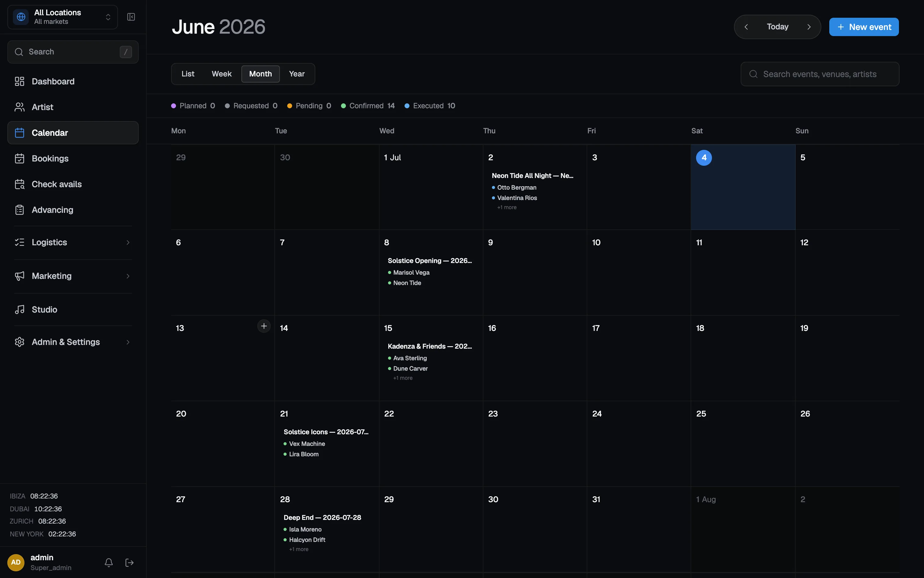Click the Check avails icon
The image size is (924, 578).
20,184
